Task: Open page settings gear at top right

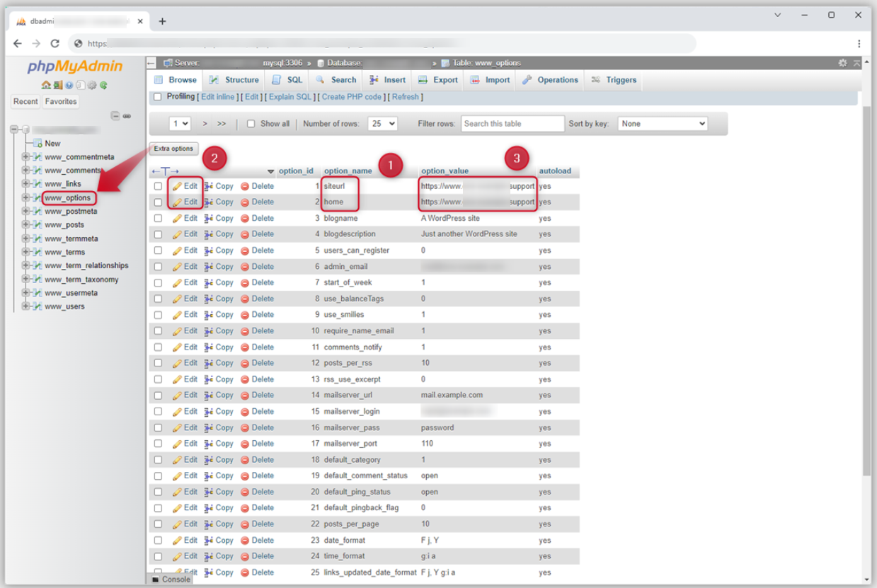Action: tap(842, 63)
